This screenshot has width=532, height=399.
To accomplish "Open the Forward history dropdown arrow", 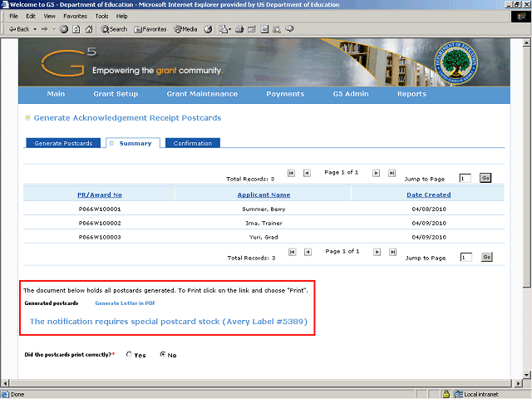I will (x=54, y=29).
